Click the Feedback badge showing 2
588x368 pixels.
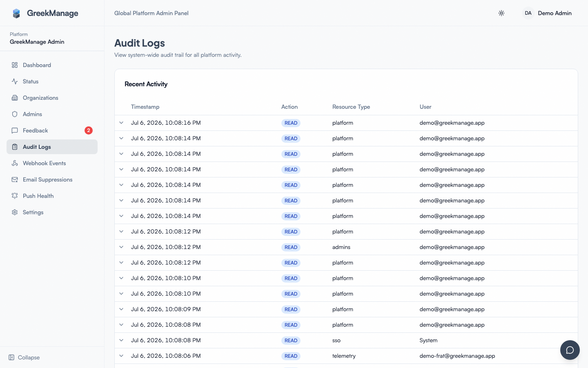pyautogui.click(x=89, y=130)
